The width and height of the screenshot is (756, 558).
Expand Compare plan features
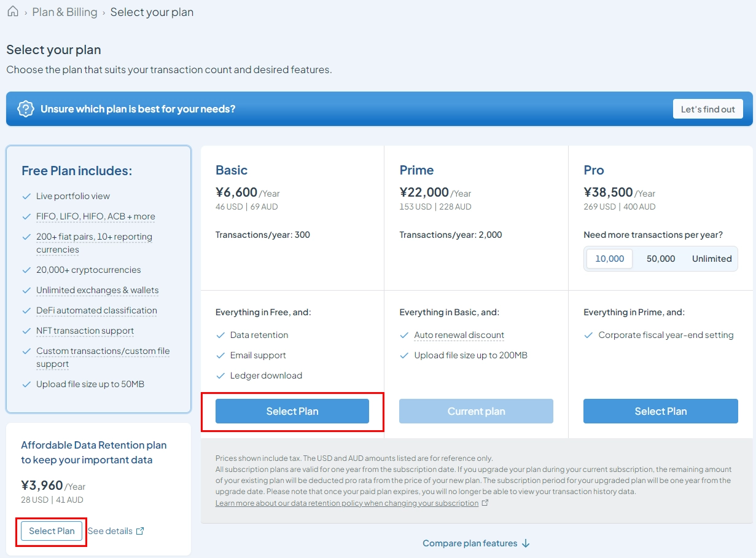click(x=470, y=543)
